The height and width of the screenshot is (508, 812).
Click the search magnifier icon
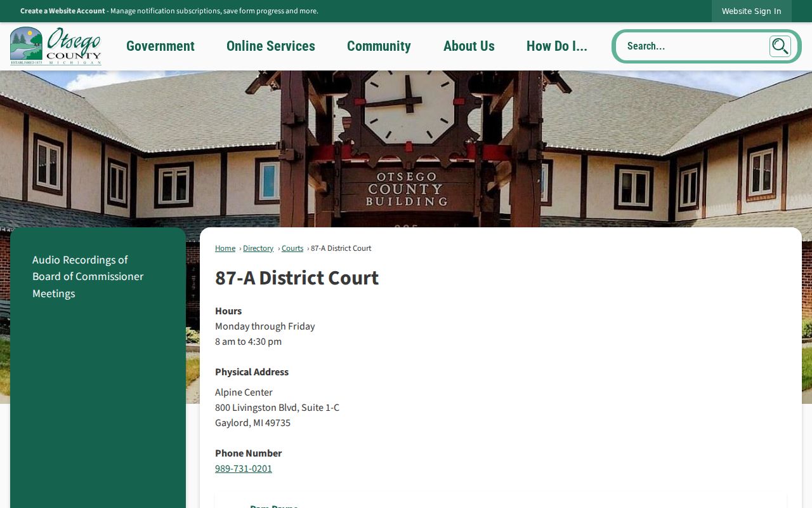[x=780, y=46]
